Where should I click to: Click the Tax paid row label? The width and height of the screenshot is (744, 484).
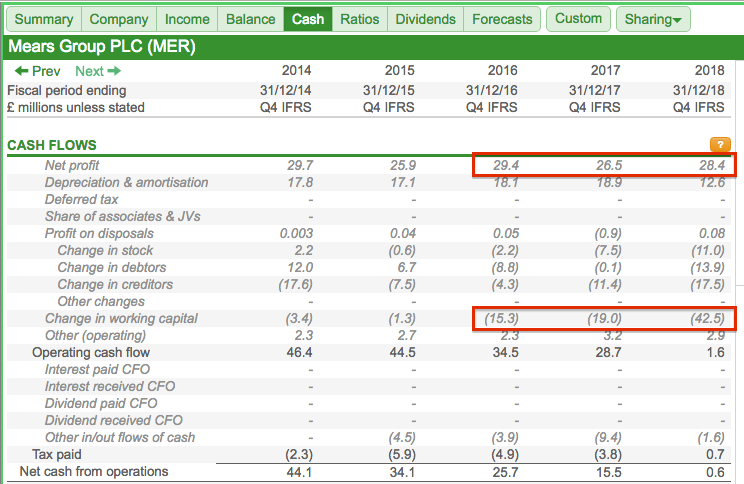click(57, 455)
